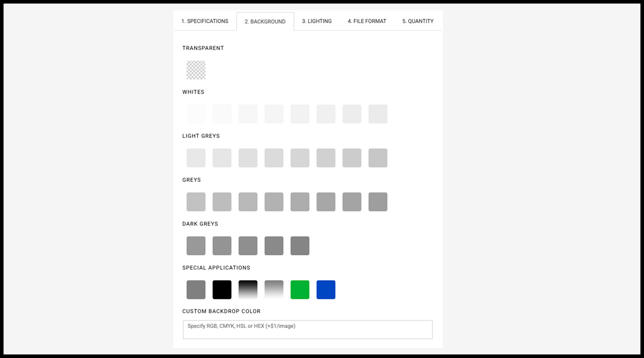The image size is (644, 358).
Task: Pick the blue screen backdrop swatch
Action: pos(326,290)
